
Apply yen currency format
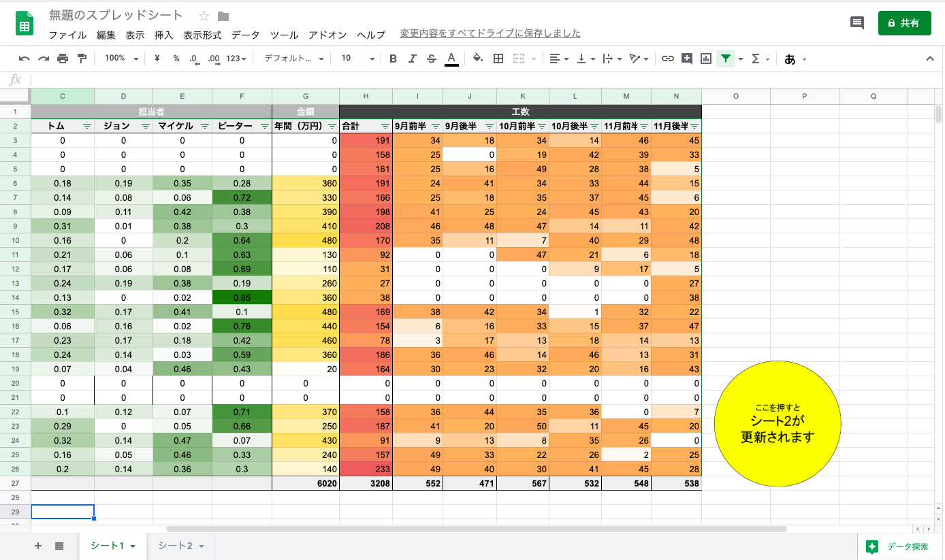click(157, 59)
